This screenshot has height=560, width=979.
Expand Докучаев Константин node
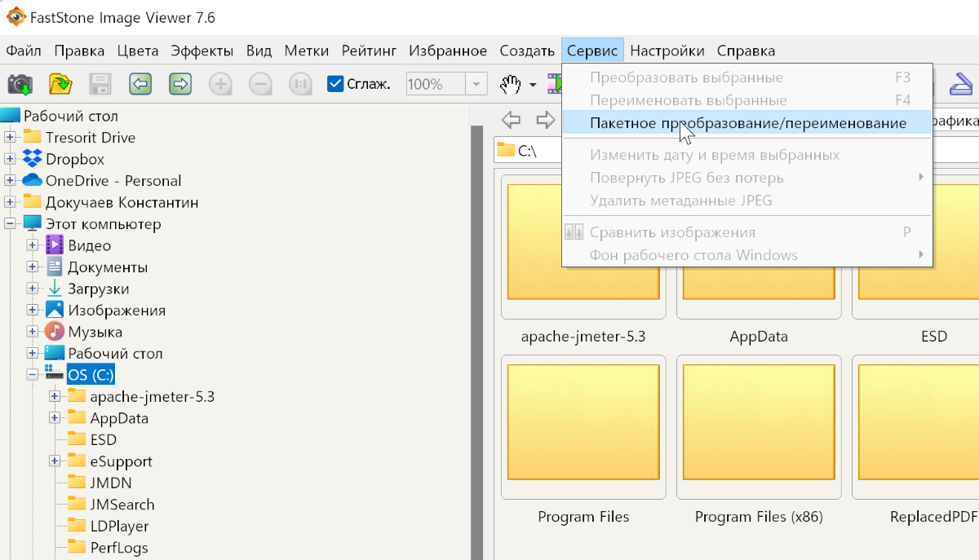[x=10, y=202]
